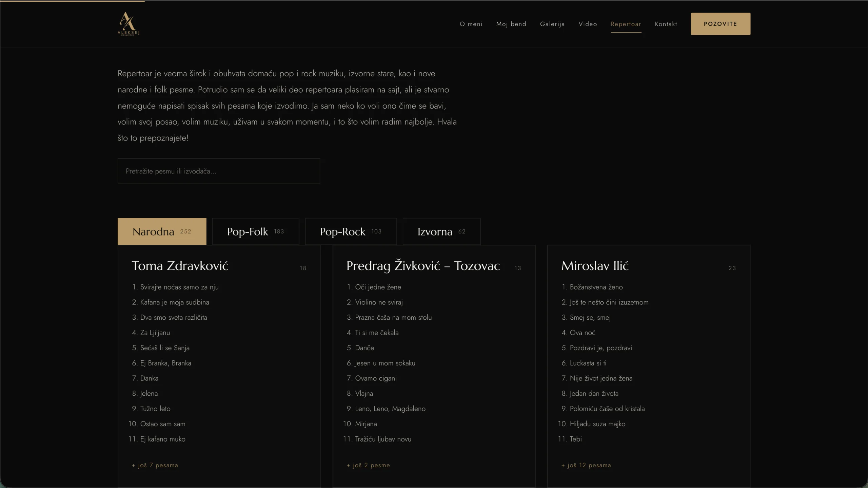This screenshot has width=868, height=488.
Task: Open the O meni page
Action: pyautogui.click(x=471, y=24)
